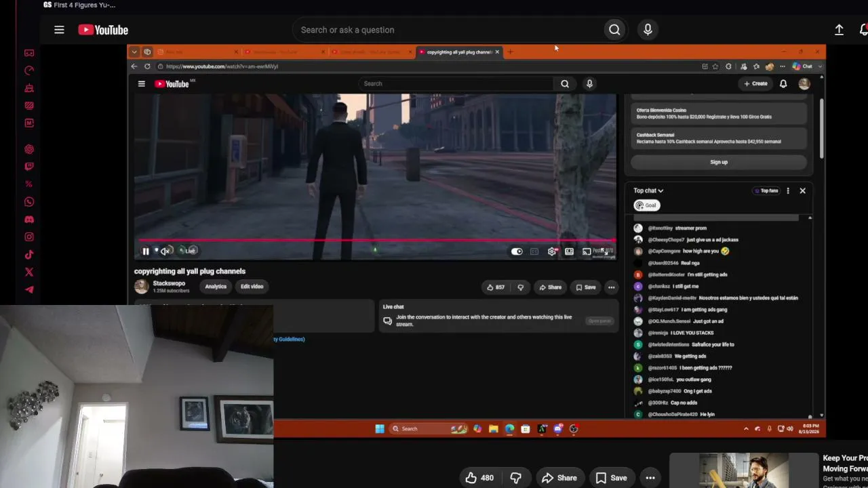The height and width of the screenshot is (488, 868).
Task: Unmute the inner video player volume
Action: [165, 251]
